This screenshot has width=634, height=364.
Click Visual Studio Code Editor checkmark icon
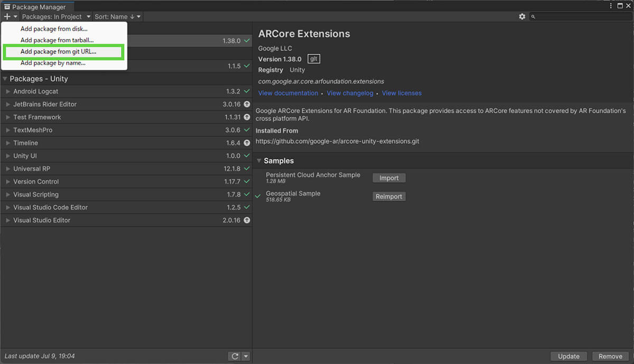[247, 207]
